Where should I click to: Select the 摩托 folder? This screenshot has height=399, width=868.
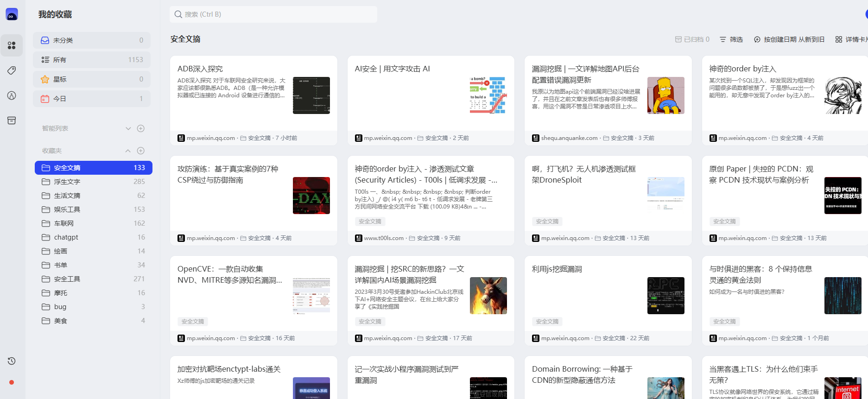[x=94, y=293]
